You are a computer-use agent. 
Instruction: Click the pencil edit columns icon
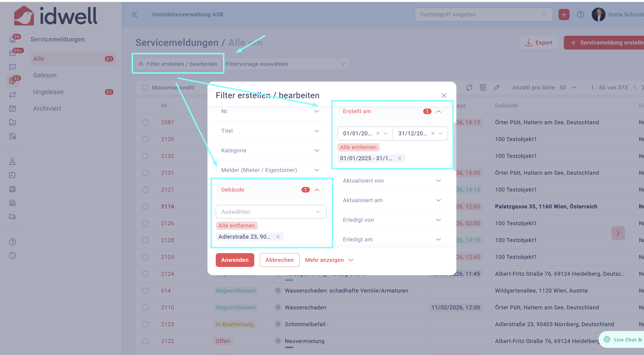[x=496, y=88]
